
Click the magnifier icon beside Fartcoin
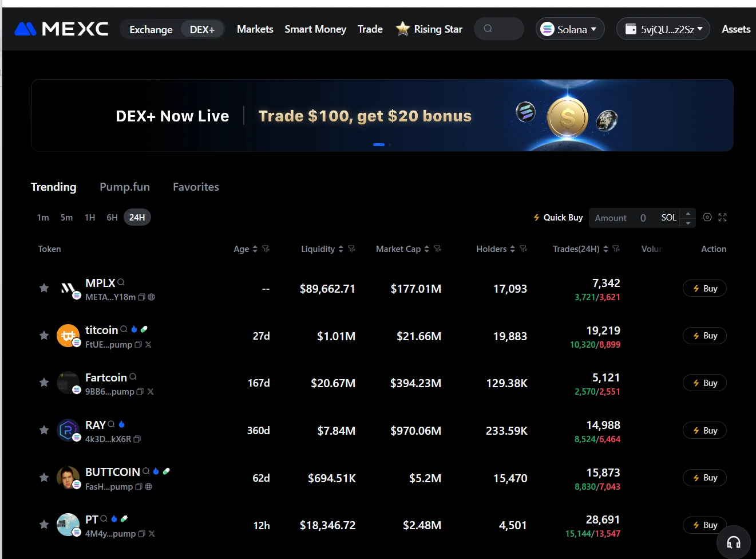coord(133,376)
